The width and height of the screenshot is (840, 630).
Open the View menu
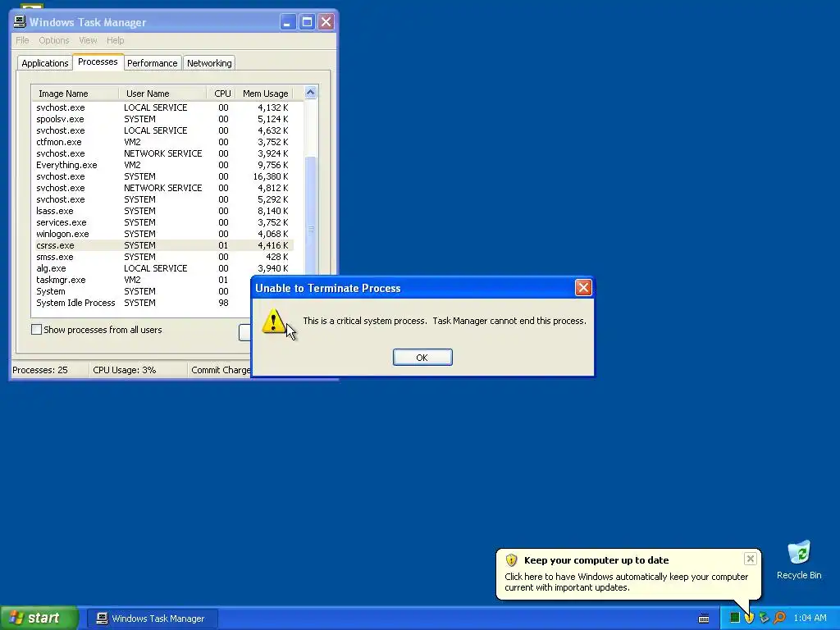[88, 40]
